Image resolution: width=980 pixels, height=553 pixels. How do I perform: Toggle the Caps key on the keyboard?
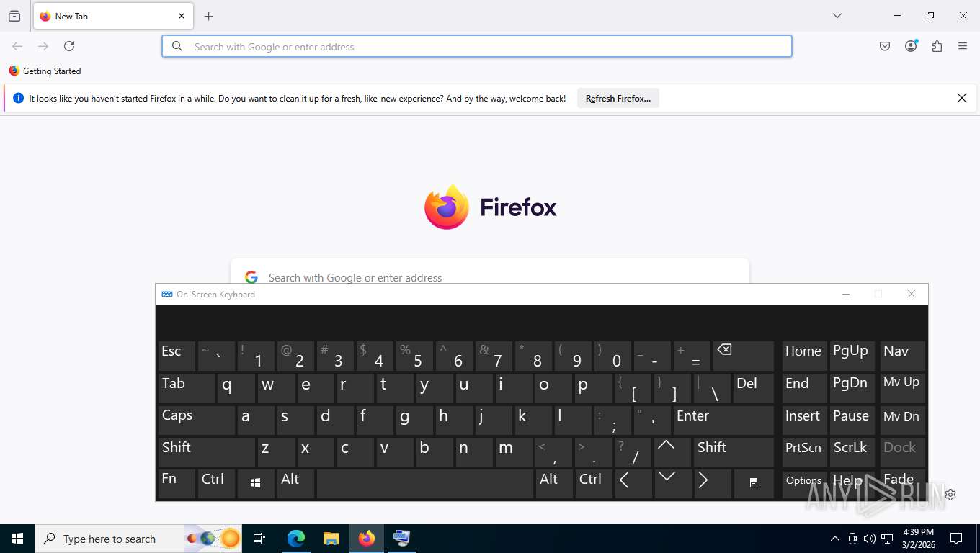pyautogui.click(x=196, y=420)
